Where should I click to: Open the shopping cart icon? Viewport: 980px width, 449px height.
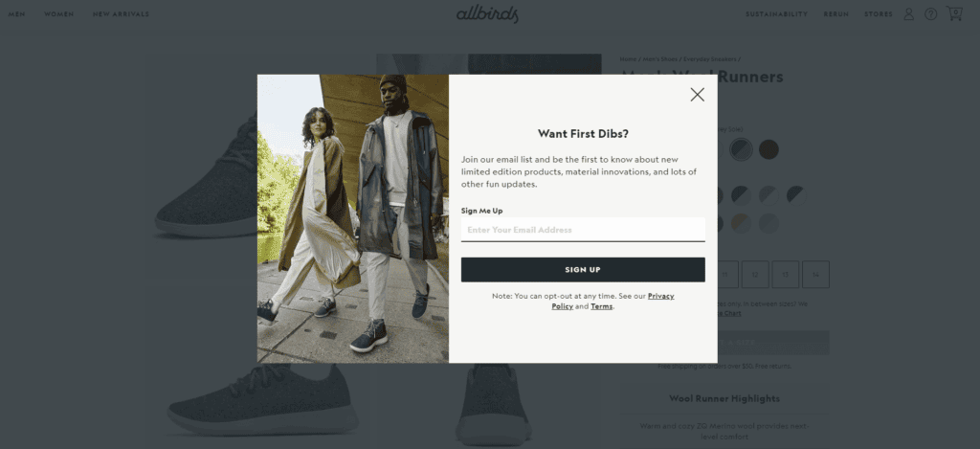click(x=954, y=13)
